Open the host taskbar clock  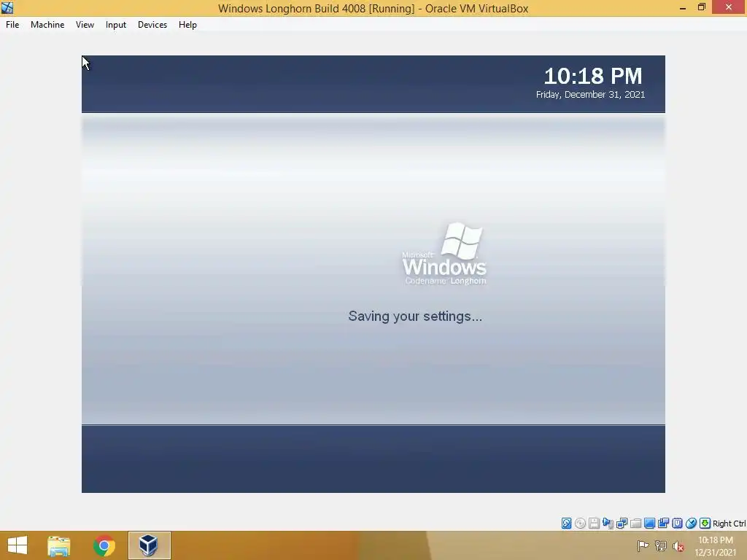coord(715,546)
